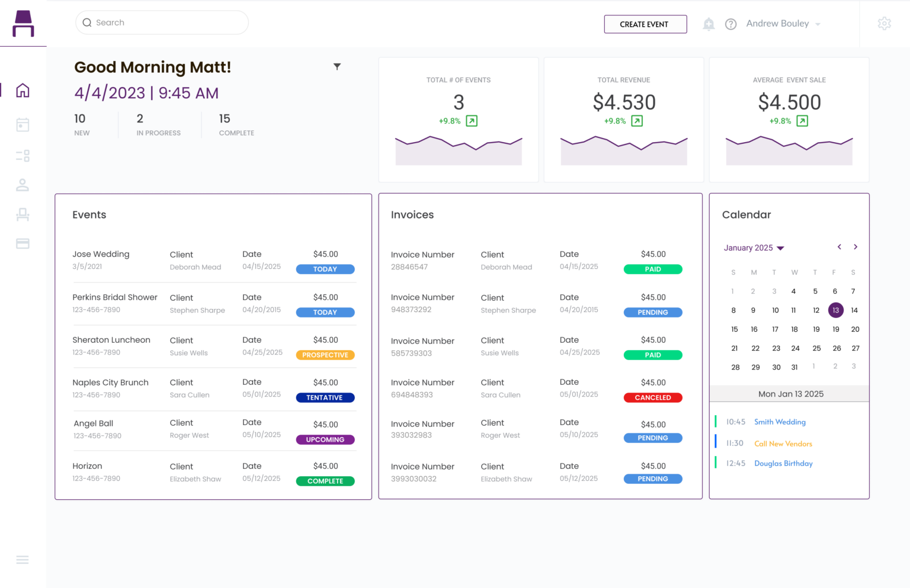The height and width of the screenshot is (588, 910).
Task: Open the rentals chair icon in sidebar
Action: coord(23,214)
